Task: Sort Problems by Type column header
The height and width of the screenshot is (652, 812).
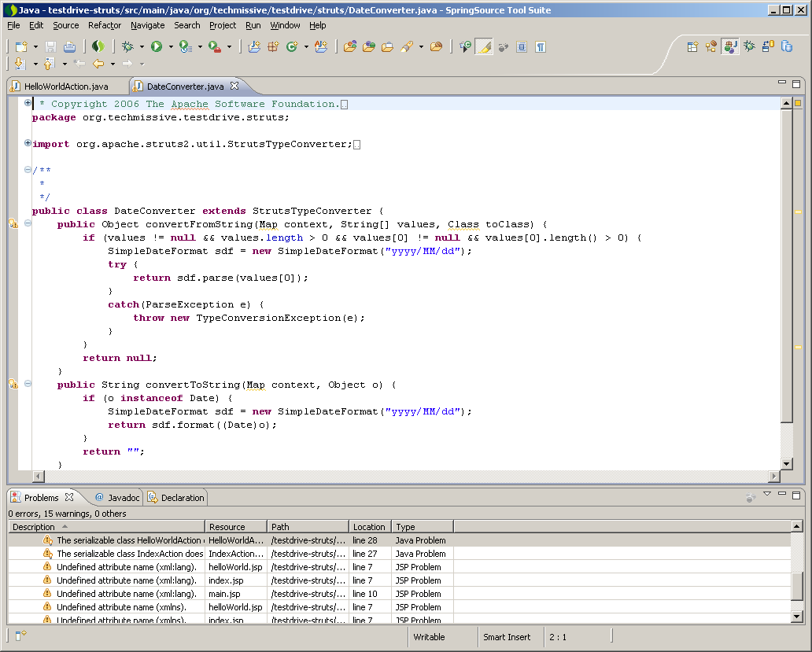Action: tap(423, 527)
